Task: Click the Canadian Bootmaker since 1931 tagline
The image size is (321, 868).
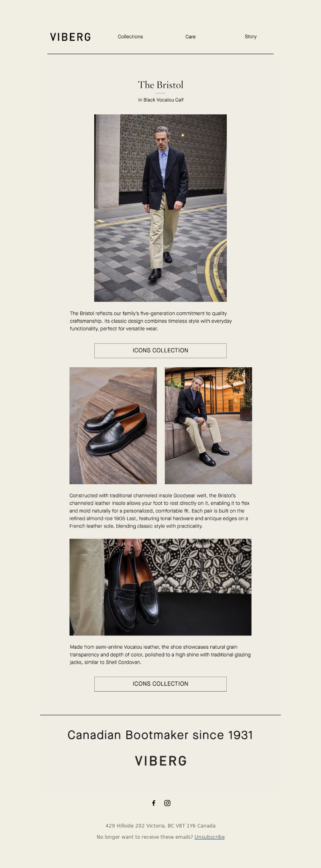Action: coord(160,734)
